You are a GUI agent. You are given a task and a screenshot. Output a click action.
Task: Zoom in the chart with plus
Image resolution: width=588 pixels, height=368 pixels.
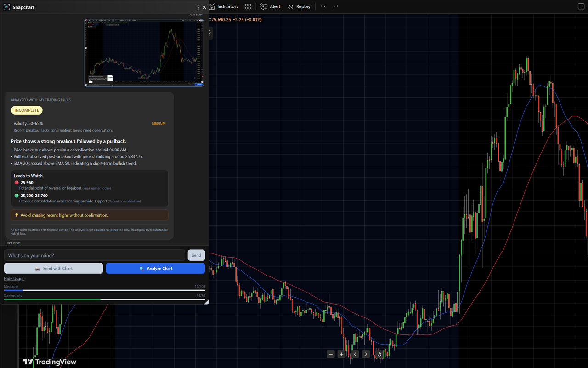click(341, 354)
